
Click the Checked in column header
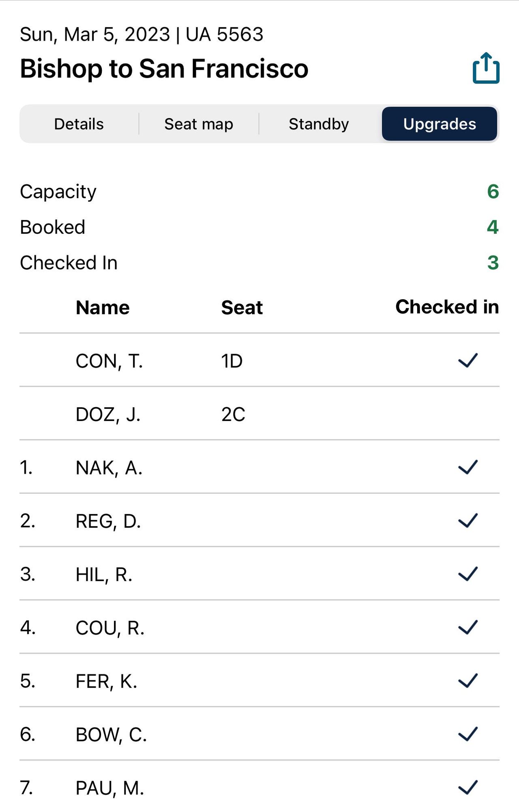coord(447,307)
